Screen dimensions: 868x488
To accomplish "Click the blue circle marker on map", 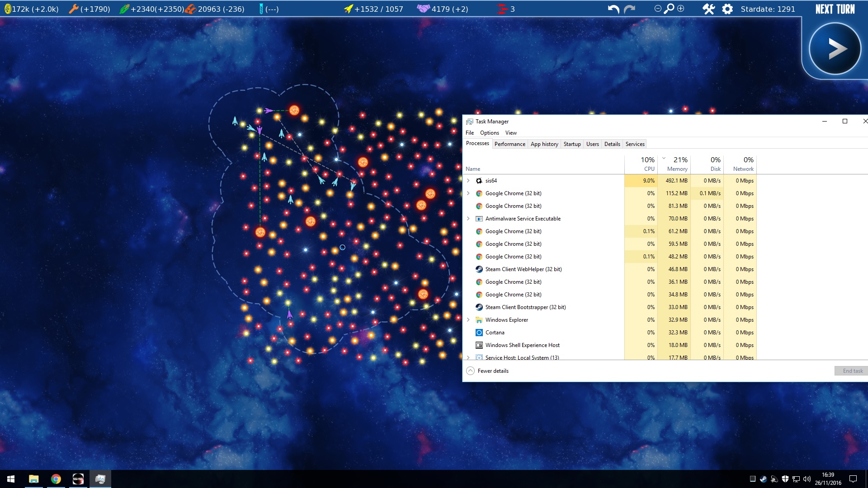I will point(342,247).
